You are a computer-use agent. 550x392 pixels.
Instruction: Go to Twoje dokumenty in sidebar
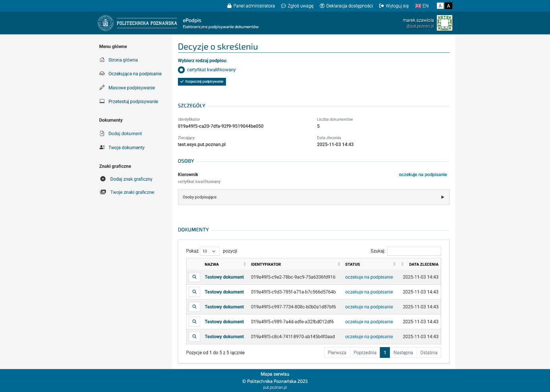[x=126, y=148]
